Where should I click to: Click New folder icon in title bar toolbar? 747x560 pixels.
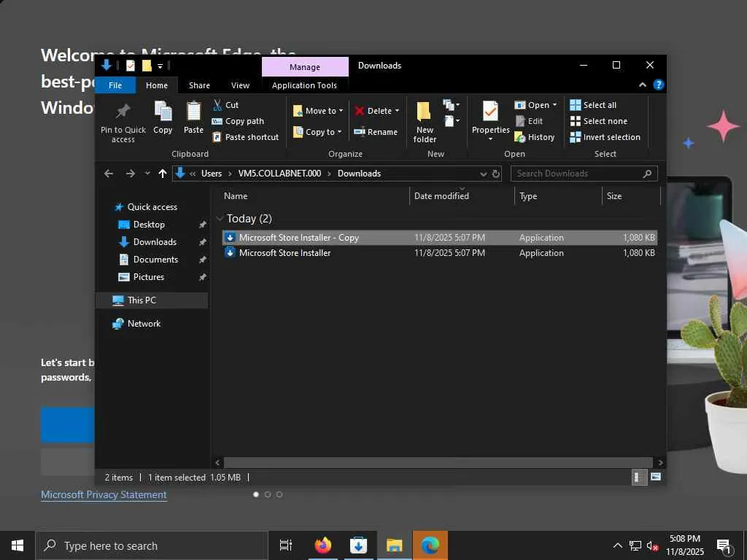click(x=147, y=65)
